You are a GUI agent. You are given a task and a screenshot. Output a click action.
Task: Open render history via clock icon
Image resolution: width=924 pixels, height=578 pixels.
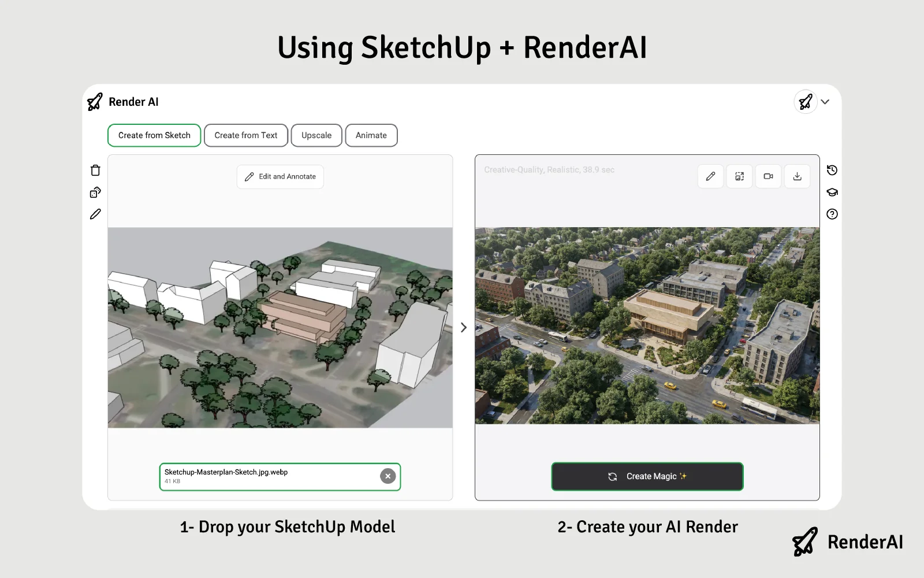pos(832,170)
